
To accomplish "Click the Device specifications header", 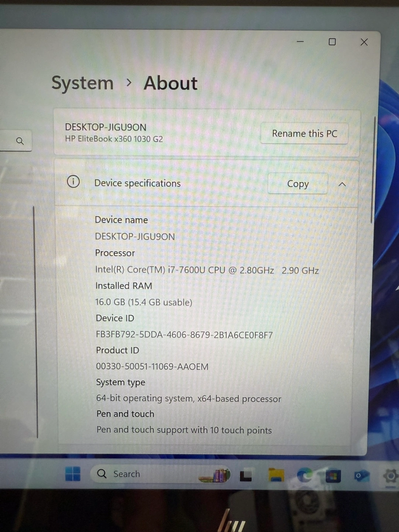I will (137, 183).
